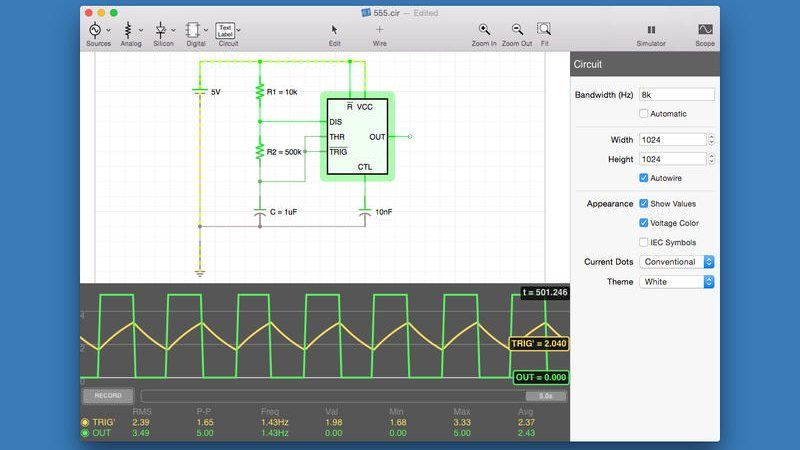The width and height of the screenshot is (800, 450).
Task: Click the Width input field
Action: [672, 139]
